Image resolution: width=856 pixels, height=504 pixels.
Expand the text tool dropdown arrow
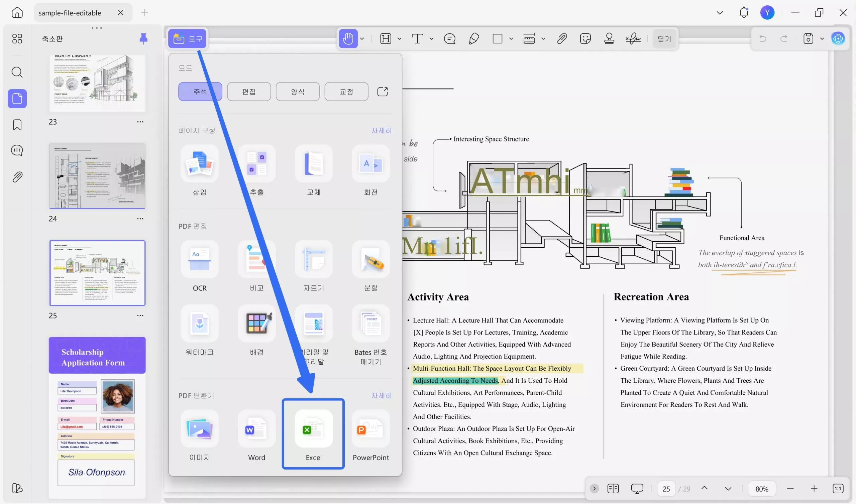point(431,38)
